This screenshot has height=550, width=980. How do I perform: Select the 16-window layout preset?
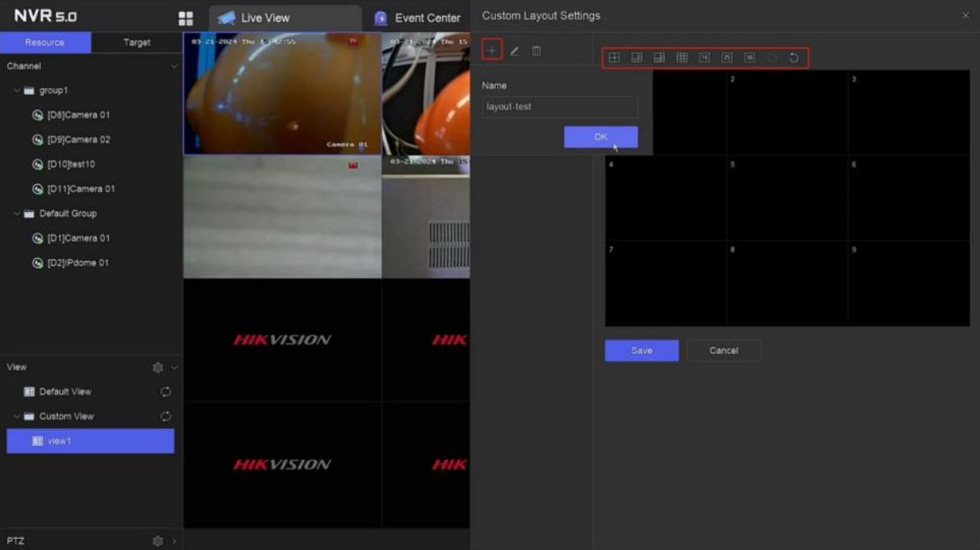pyautogui.click(x=704, y=57)
